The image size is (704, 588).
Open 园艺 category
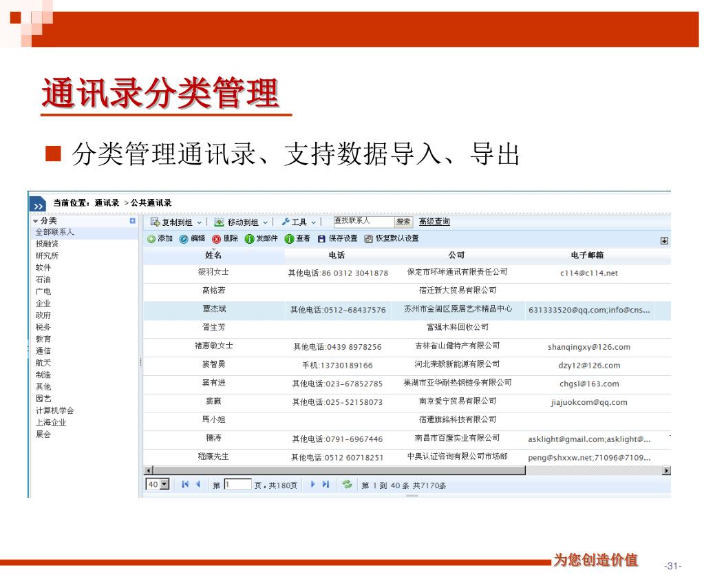point(43,399)
